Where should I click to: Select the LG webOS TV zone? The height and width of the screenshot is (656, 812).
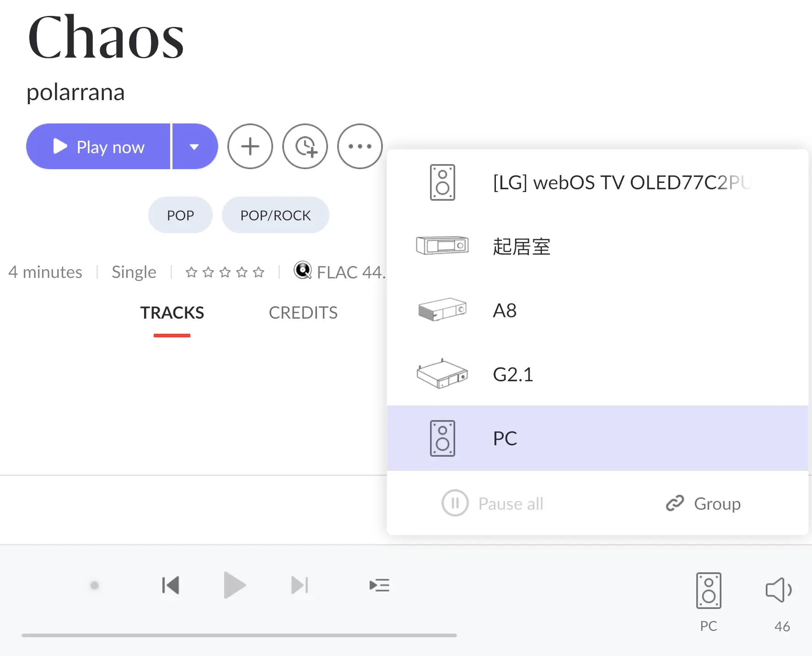[597, 183]
